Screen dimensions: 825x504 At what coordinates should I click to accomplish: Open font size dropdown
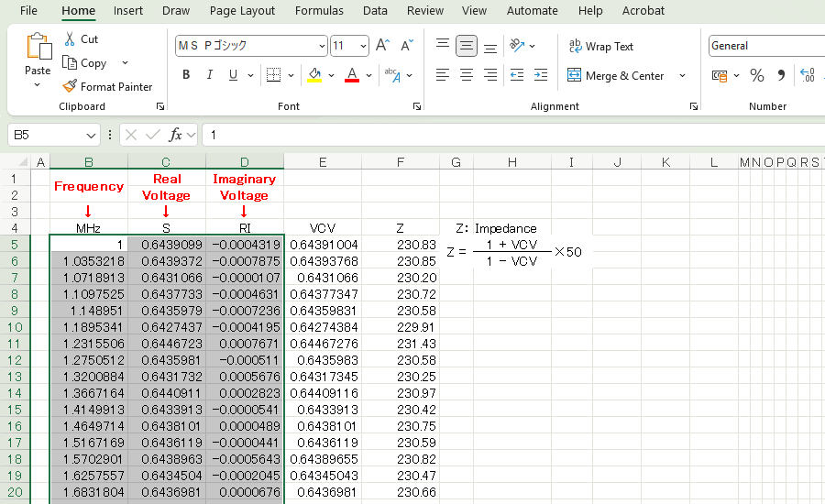pyautogui.click(x=363, y=47)
